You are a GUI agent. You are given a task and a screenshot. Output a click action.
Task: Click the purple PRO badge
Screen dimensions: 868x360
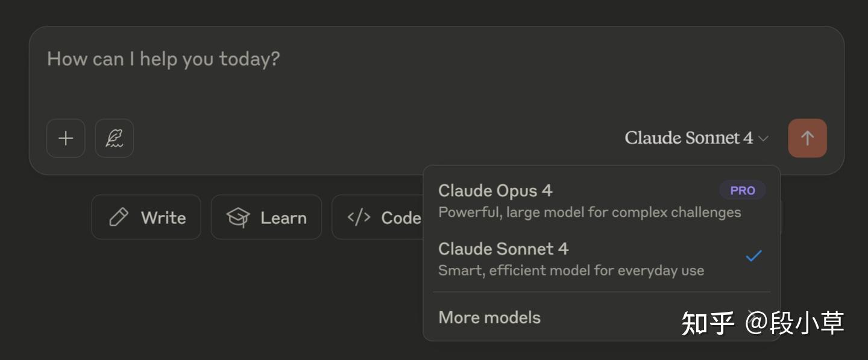click(742, 190)
